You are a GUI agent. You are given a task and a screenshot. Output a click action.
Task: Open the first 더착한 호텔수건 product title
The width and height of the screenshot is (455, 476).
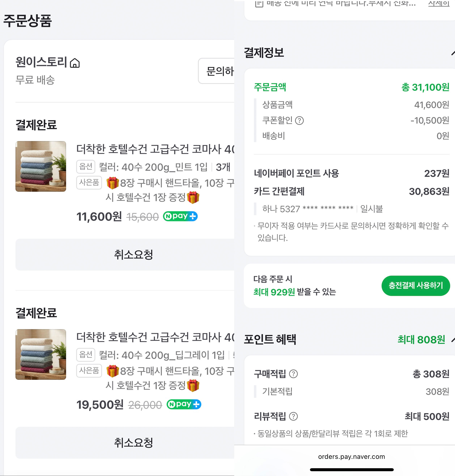point(155,149)
